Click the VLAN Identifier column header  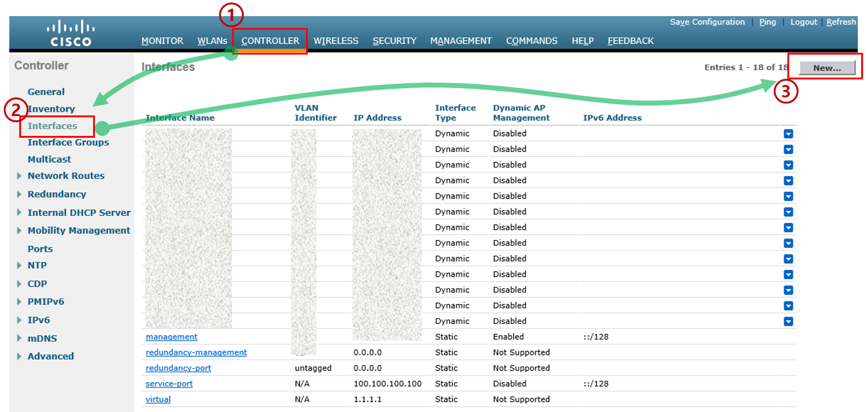[x=316, y=113]
